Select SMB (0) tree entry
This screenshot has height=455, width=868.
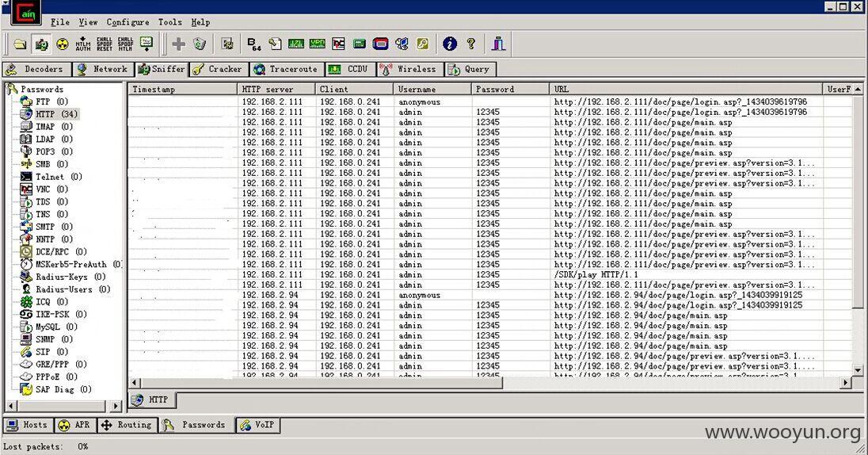click(x=51, y=164)
